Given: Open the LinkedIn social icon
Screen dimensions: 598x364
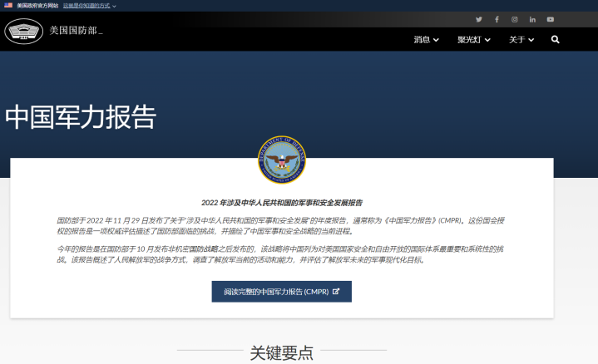Looking at the screenshot, I should click(x=532, y=19).
